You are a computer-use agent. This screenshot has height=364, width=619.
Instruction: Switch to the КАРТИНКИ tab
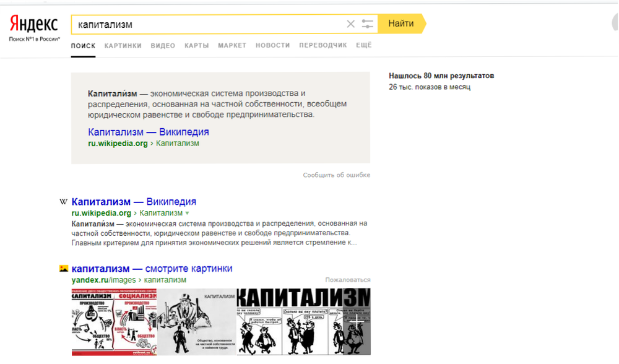(123, 46)
